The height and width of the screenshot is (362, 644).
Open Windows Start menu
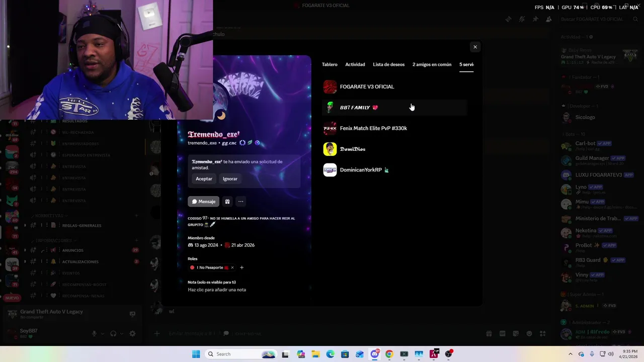[196, 354]
